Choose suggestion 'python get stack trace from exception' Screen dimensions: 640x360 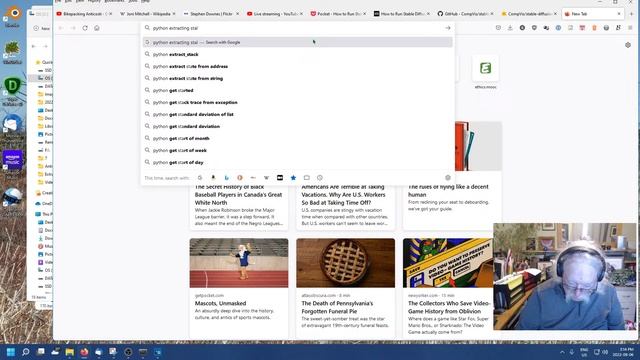[x=298, y=102]
